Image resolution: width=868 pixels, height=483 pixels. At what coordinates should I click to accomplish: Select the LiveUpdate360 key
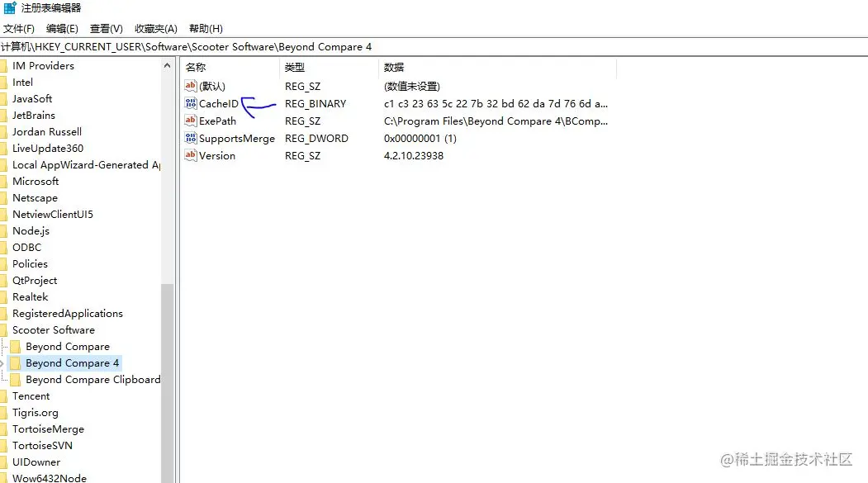click(48, 149)
